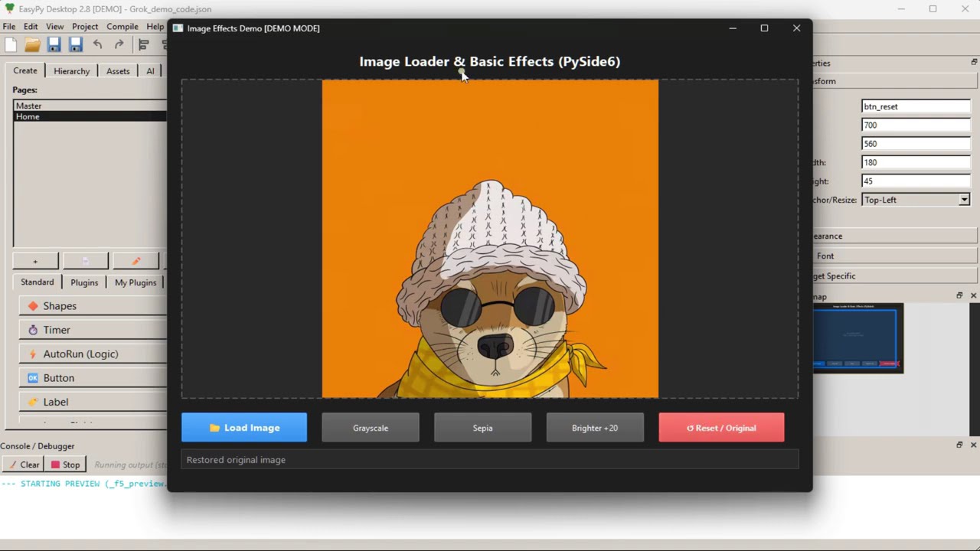Screen dimensions: 980x551
Task: Switch to the Create tab
Action: coord(25,70)
